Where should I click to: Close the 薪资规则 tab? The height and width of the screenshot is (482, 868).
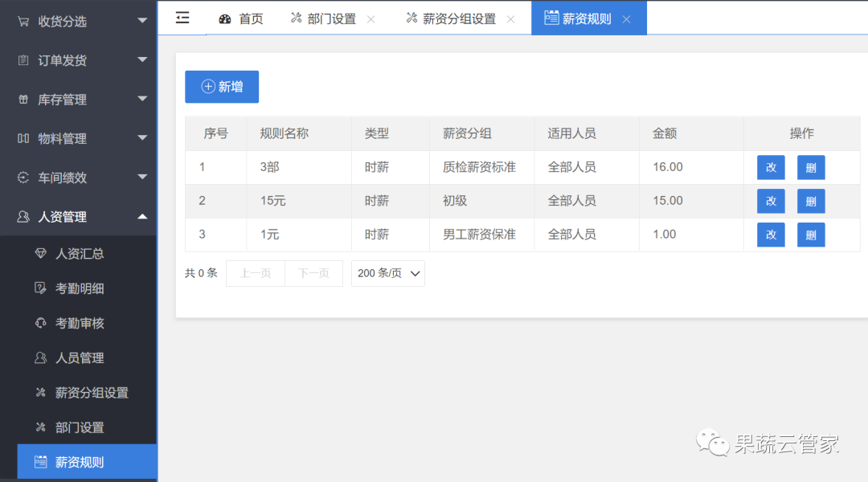click(627, 19)
